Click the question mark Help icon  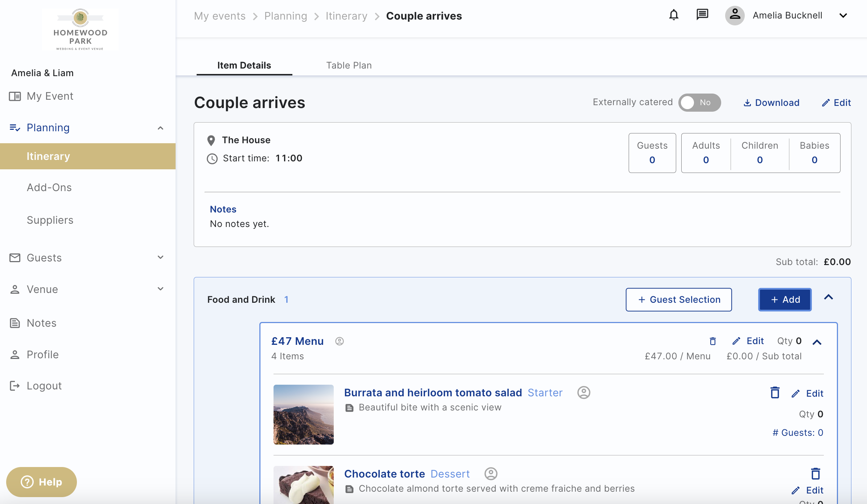click(x=27, y=482)
